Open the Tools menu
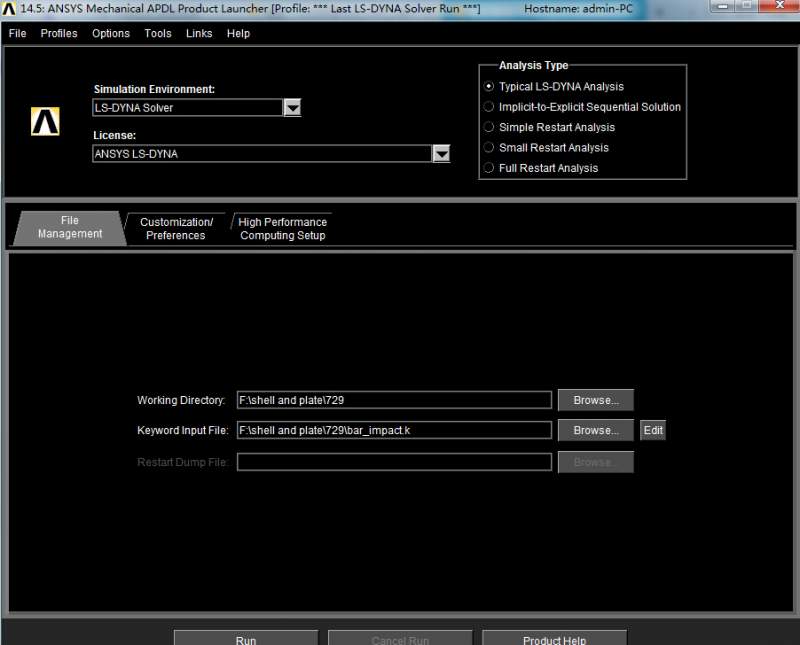800x645 pixels. (x=158, y=34)
